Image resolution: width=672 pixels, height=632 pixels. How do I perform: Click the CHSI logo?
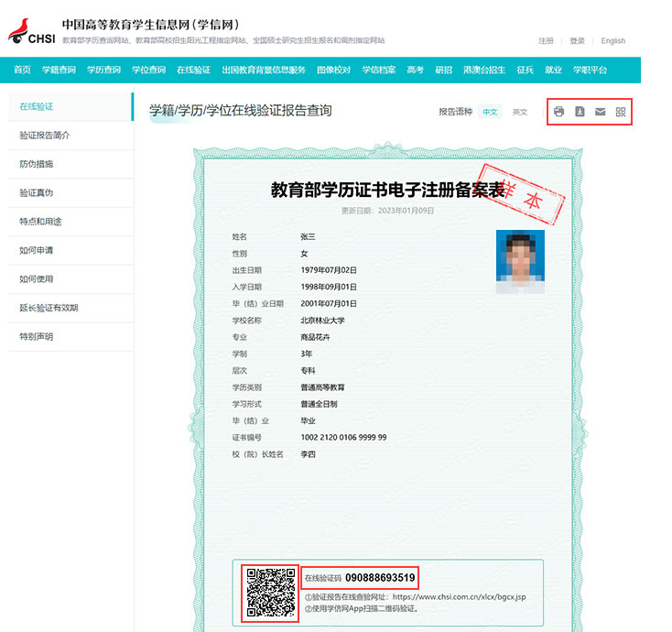tap(32, 31)
